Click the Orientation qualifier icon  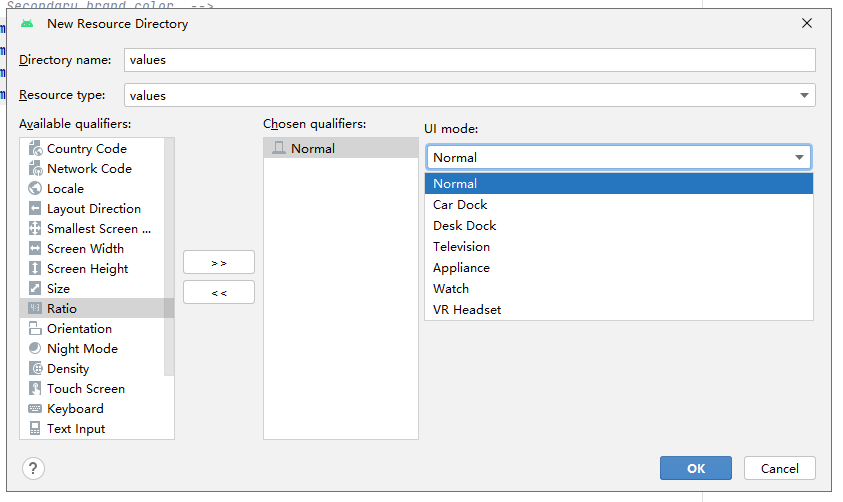[35, 328]
